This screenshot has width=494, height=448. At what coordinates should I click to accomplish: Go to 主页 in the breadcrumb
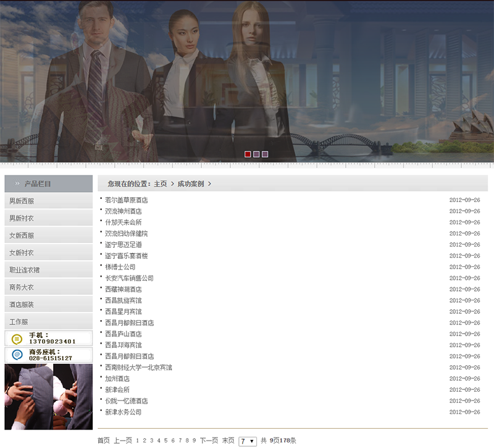161,184
